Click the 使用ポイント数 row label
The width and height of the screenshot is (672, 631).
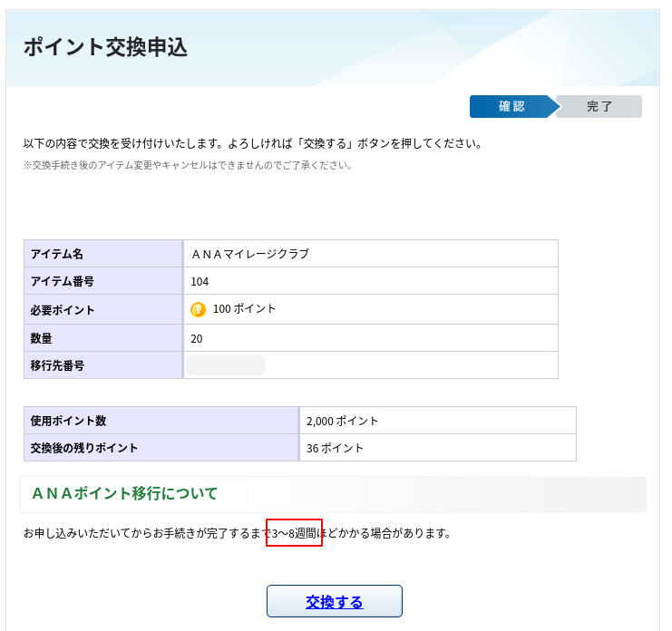[68, 421]
